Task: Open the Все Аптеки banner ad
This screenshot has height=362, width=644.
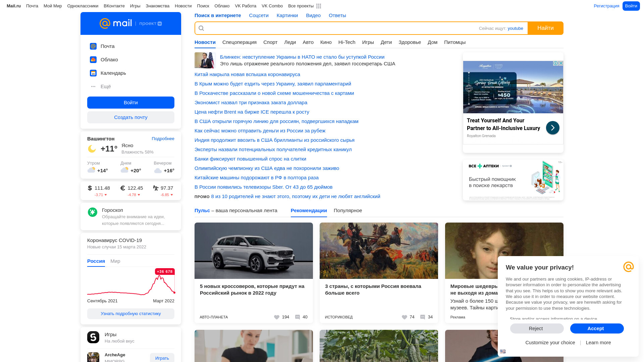Action: 513,180
